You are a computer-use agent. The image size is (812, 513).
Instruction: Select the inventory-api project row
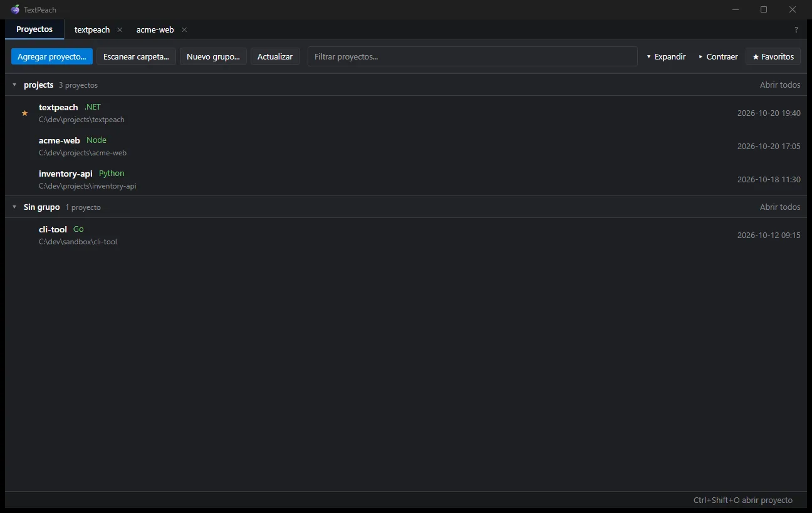pyautogui.click(x=406, y=179)
